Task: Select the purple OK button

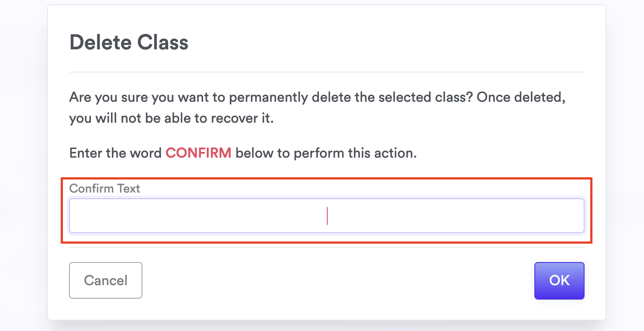Action: point(559,280)
